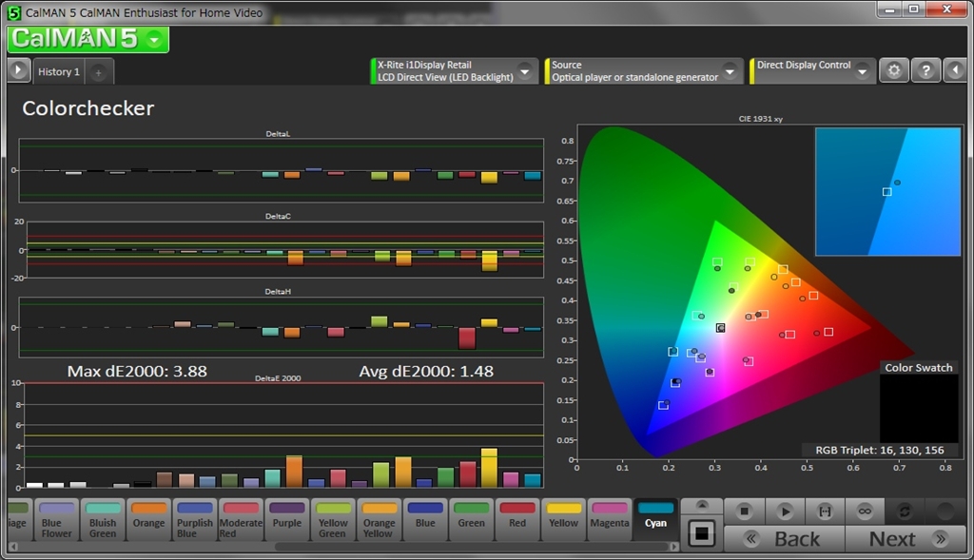Click the Red bar in DeltaH chart
The image size is (974, 560).
pyautogui.click(x=467, y=338)
